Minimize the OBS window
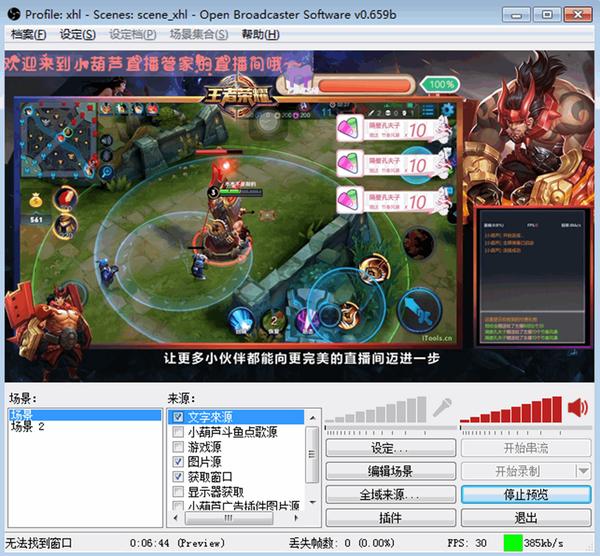Image resolution: width=600 pixels, height=556 pixels. [516, 15]
